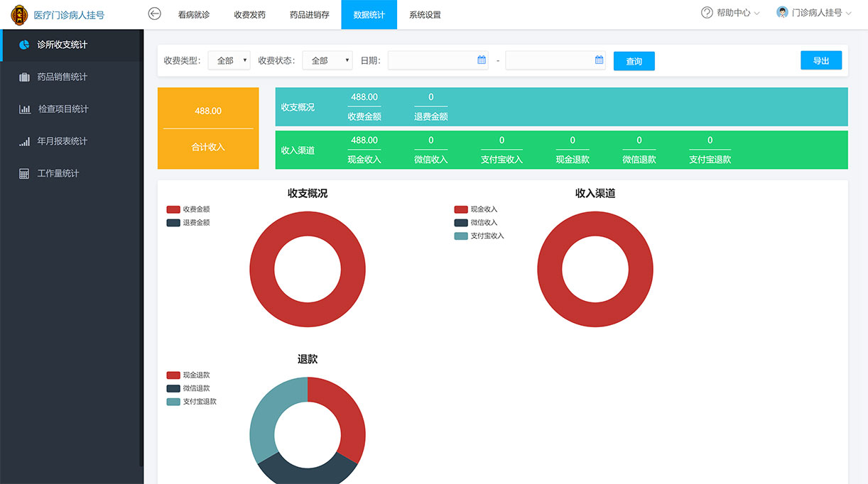Click the pie chart icon for 诊所收支统计
The width and height of the screenshot is (868, 484).
[24, 45]
